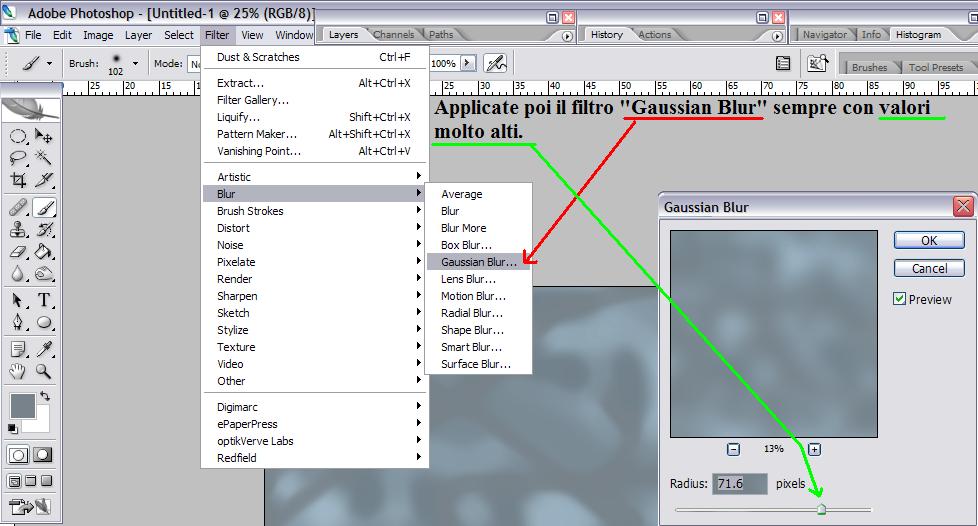Open the History palette menu arrow

777,36
